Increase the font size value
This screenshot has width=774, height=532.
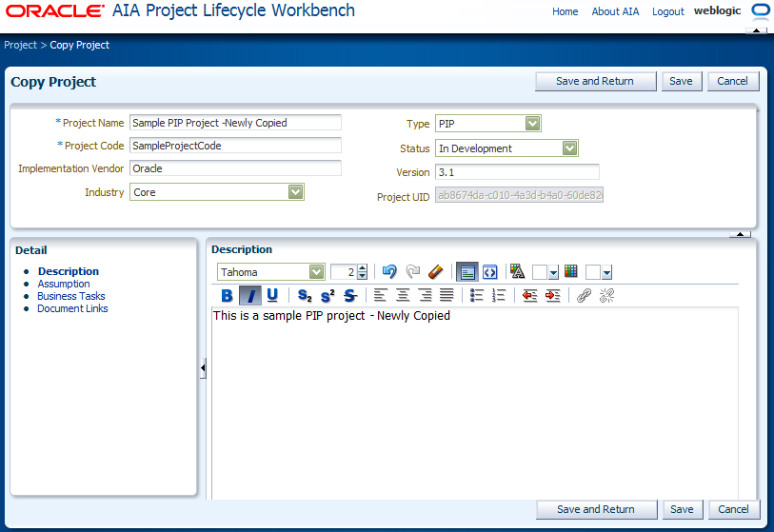tap(363, 268)
